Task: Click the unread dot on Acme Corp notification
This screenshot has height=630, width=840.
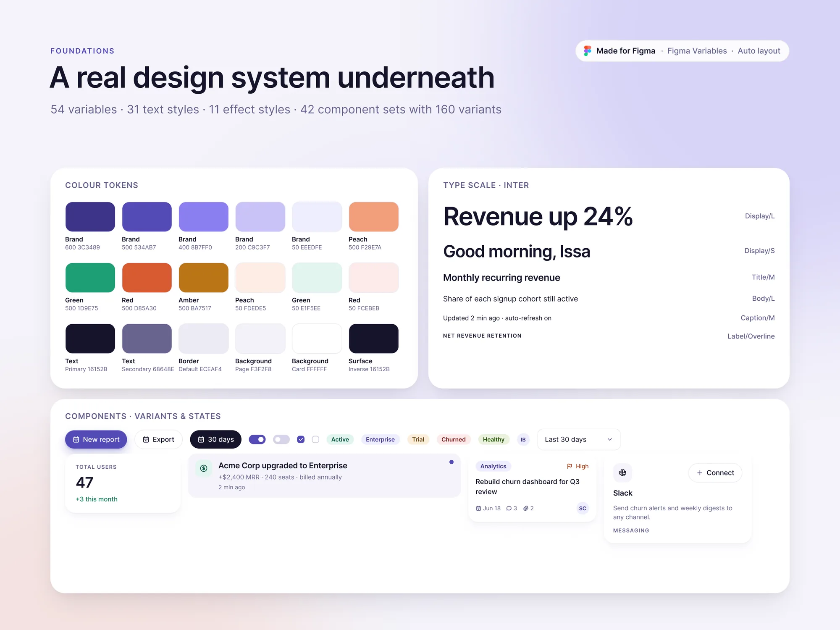Action: (451, 462)
